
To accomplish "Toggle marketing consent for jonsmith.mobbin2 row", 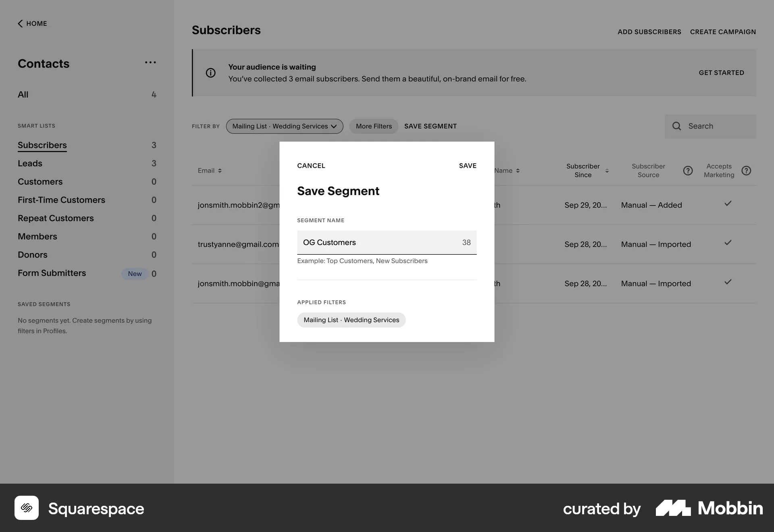I will point(728,204).
